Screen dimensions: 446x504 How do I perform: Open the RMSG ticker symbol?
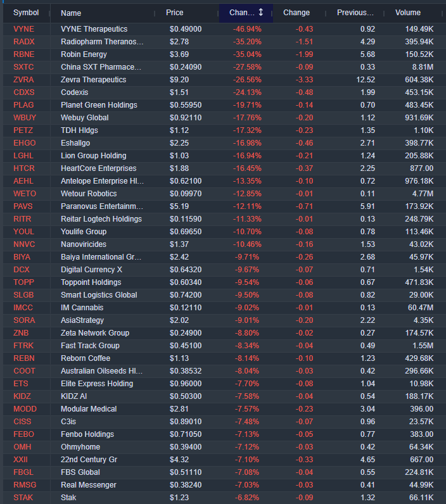tap(25, 485)
